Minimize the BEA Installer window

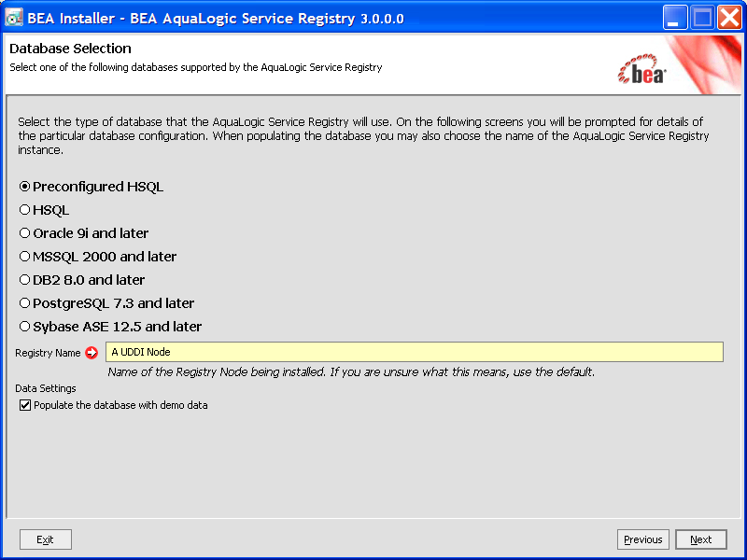(x=674, y=18)
